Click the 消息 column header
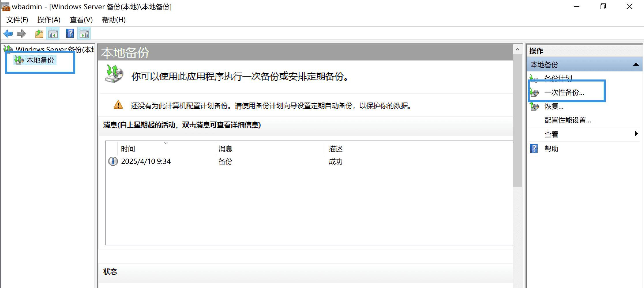The image size is (644, 288). pyautogui.click(x=270, y=149)
